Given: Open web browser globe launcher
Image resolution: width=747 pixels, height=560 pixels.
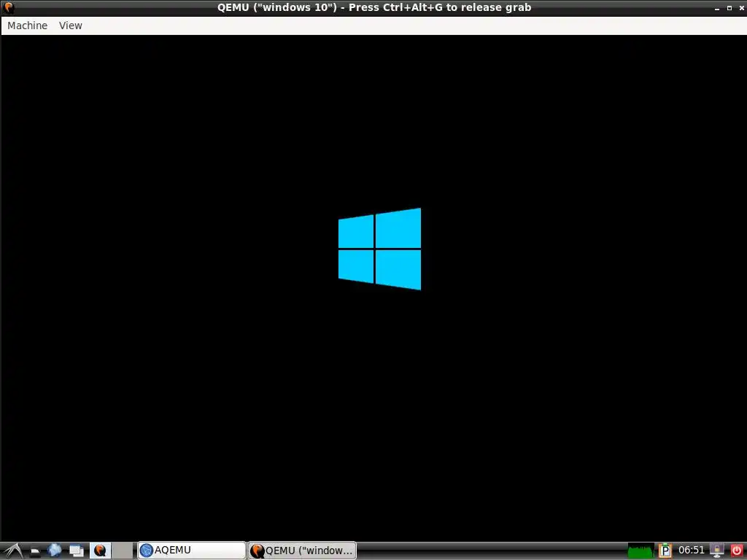Looking at the screenshot, I should click(55, 551).
